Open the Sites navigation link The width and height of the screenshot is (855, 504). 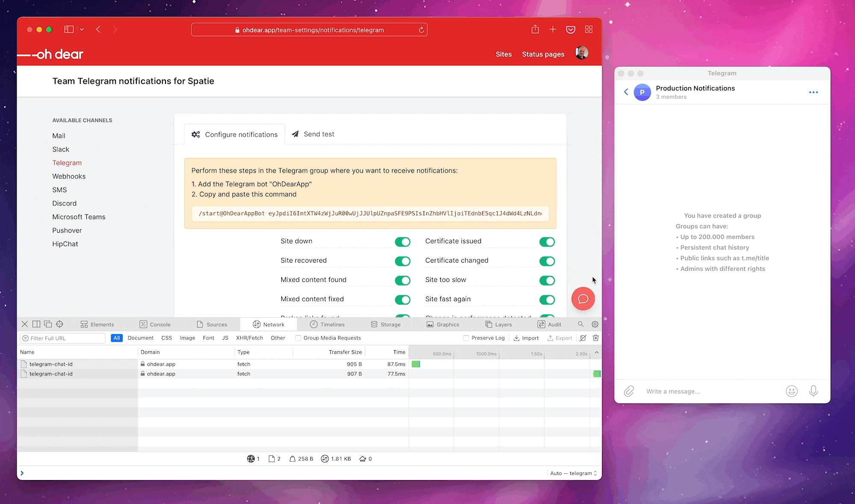pos(504,54)
